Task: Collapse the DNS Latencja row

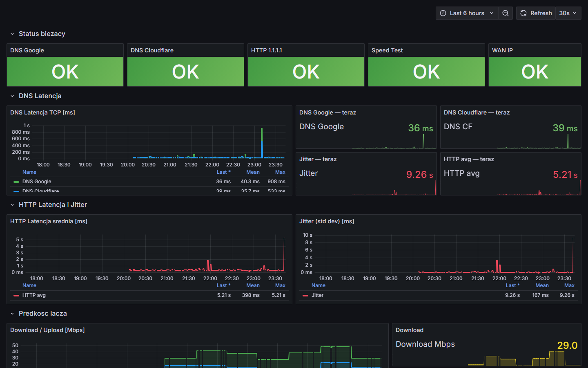Action: point(12,96)
